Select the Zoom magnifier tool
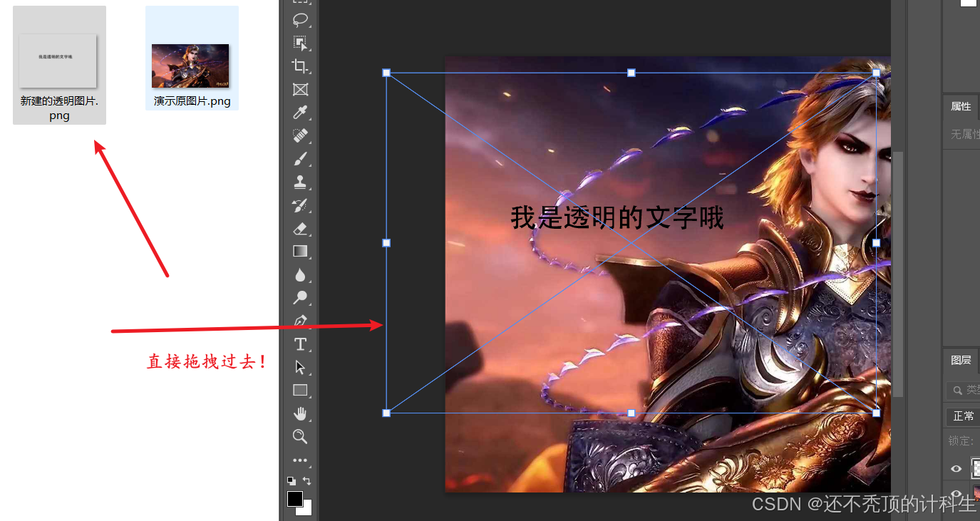This screenshot has height=521, width=980. (300, 436)
